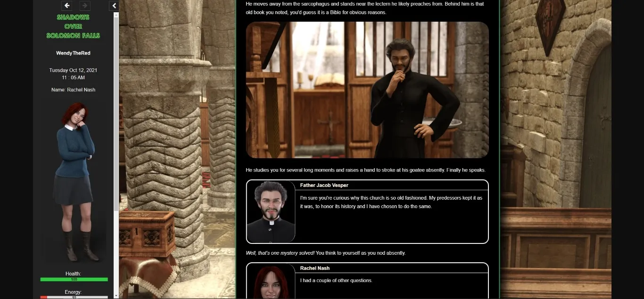Click the grayed forward navigation arrow
644x299 pixels.
(x=84, y=6)
